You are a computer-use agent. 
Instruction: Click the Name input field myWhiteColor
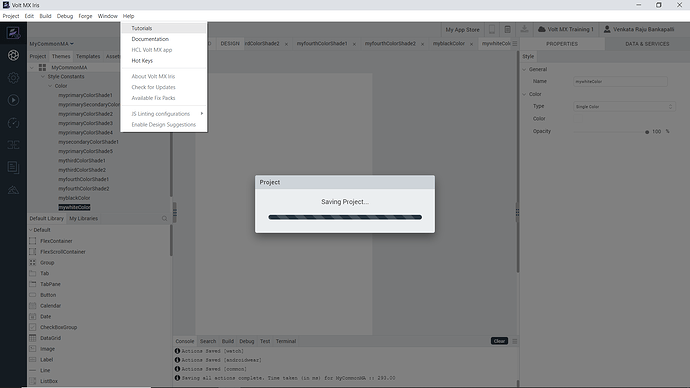tap(620, 81)
